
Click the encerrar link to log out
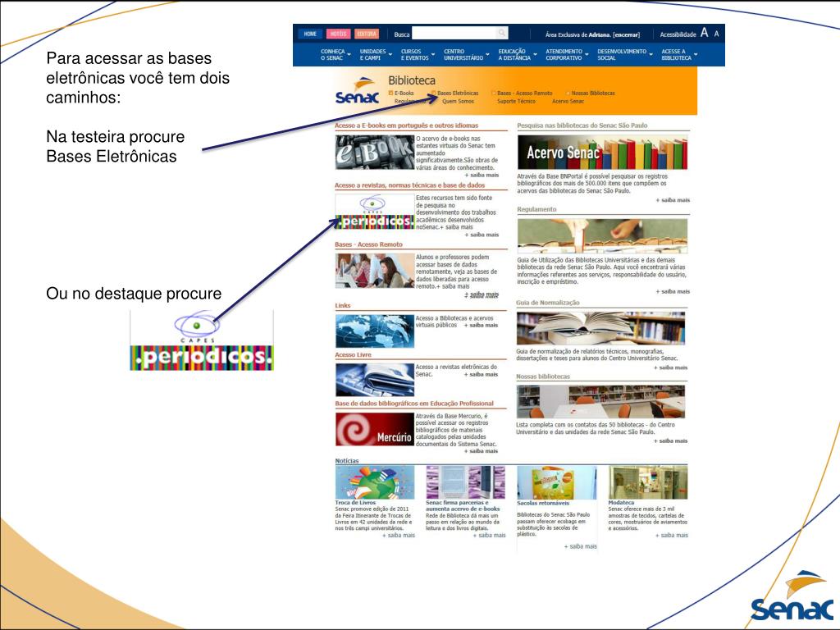tap(627, 34)
